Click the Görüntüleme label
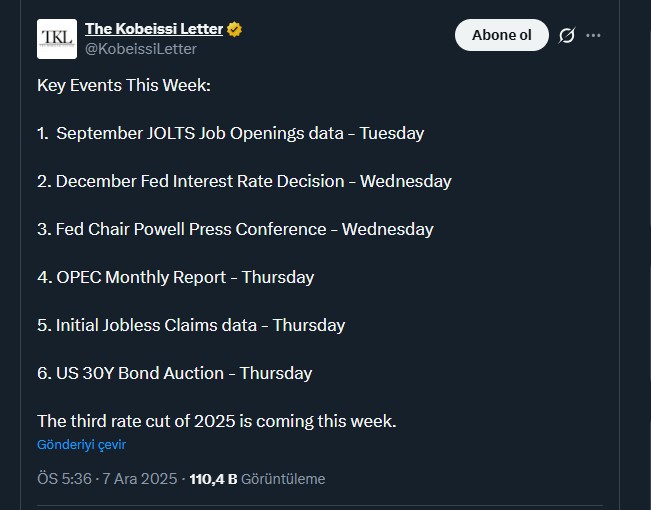651x510 pixels. (x=283, y=479)
